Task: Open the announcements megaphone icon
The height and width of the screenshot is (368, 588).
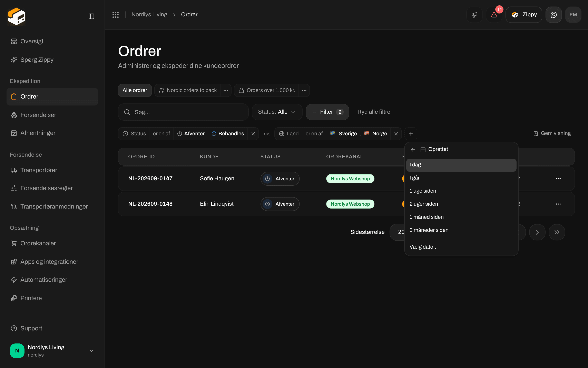Action: pos(474,15)
